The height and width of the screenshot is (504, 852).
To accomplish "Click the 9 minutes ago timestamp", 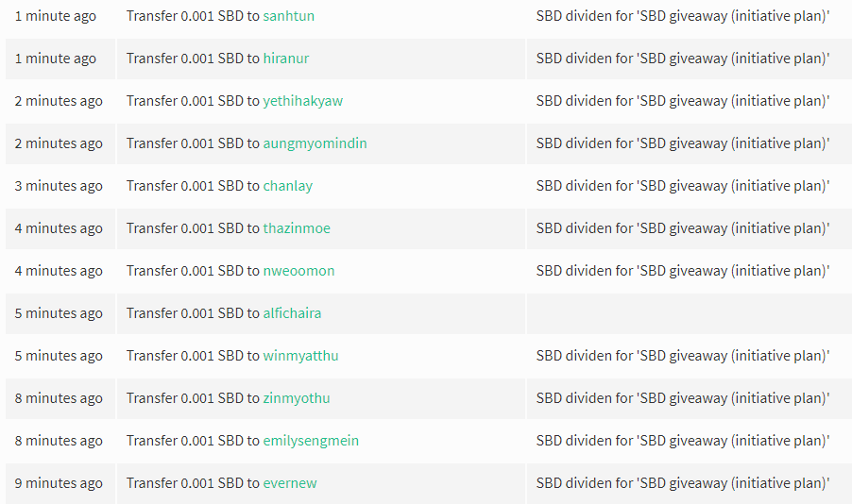I will [59, 483].
